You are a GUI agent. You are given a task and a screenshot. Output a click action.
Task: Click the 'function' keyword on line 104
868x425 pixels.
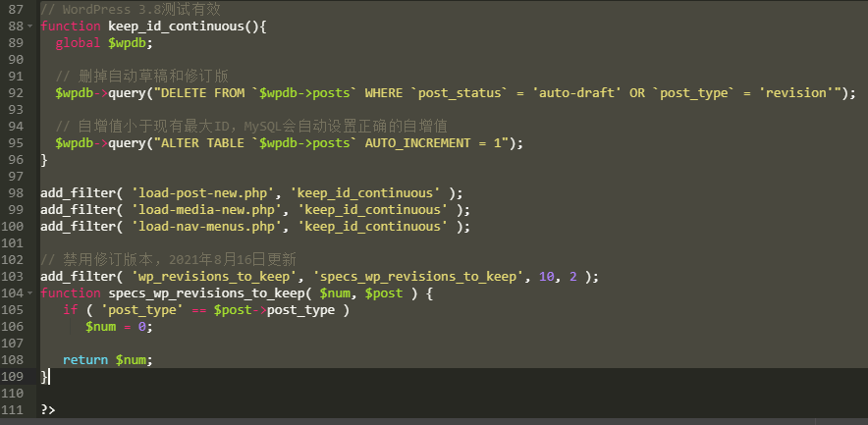pyautogui.click(x=71, y=292)
